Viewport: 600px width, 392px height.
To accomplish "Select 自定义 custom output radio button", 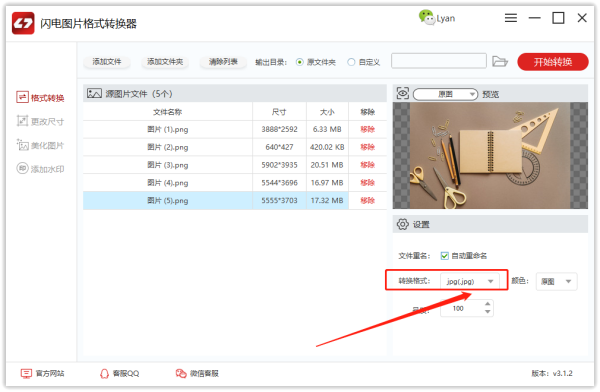I will [x=351, y=62].
